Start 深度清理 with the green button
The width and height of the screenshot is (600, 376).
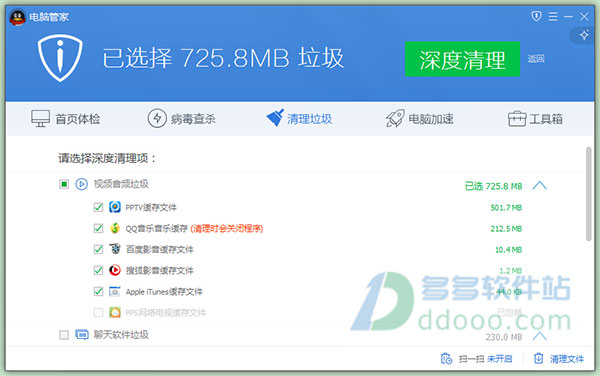click(x=462, y=59)
